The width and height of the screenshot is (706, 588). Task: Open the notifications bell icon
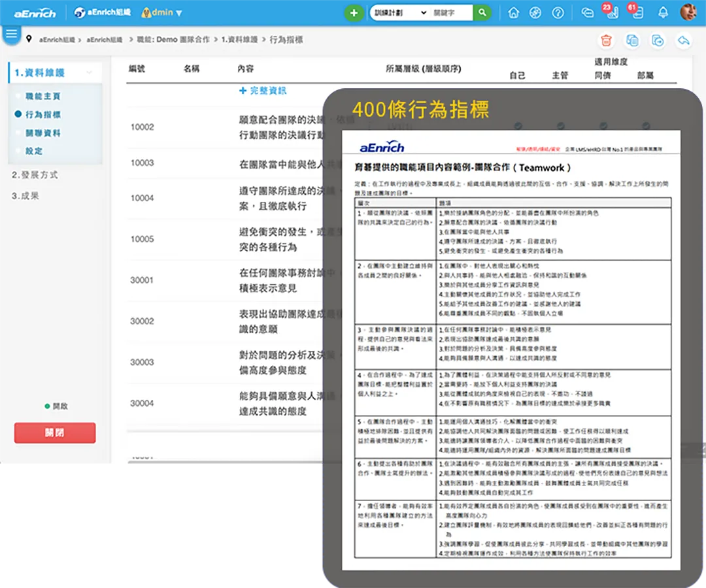663,12
